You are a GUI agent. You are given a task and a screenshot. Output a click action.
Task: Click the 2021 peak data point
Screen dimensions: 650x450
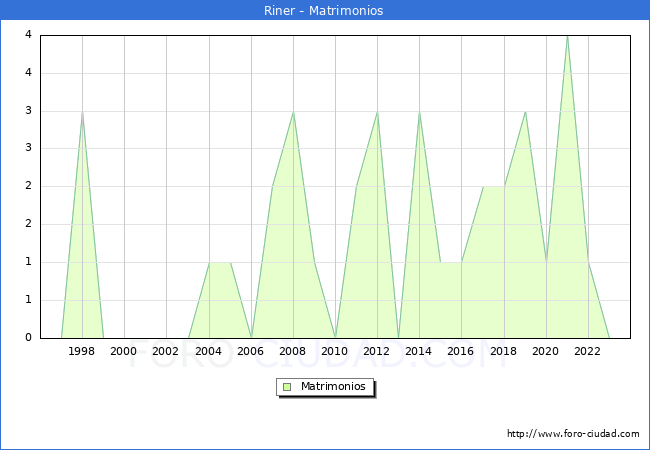(568, 36)
